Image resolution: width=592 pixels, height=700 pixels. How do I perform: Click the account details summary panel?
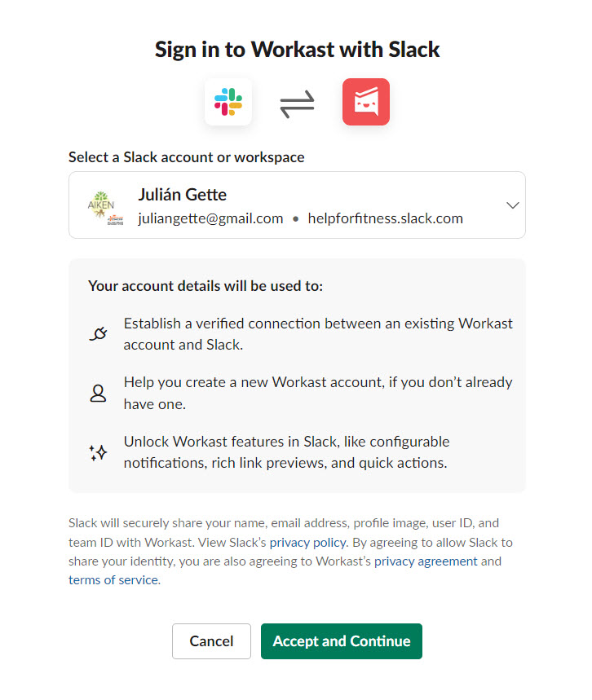point(297,375)
